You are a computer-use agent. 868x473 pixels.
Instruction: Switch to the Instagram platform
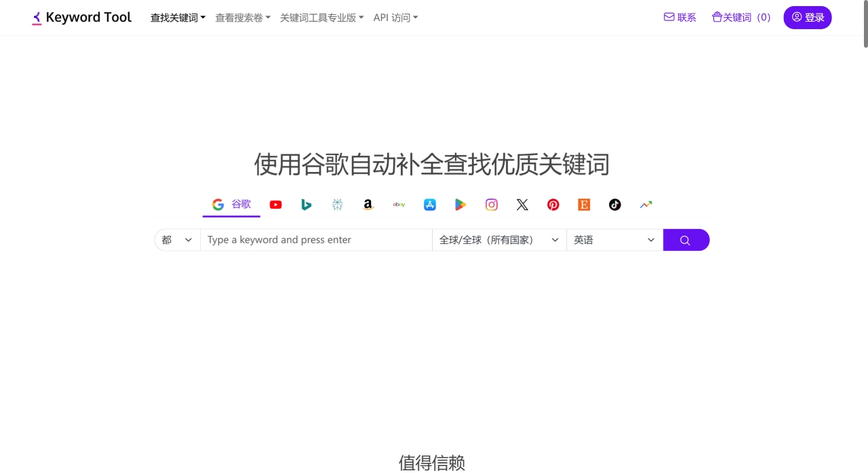coord(491,204)
